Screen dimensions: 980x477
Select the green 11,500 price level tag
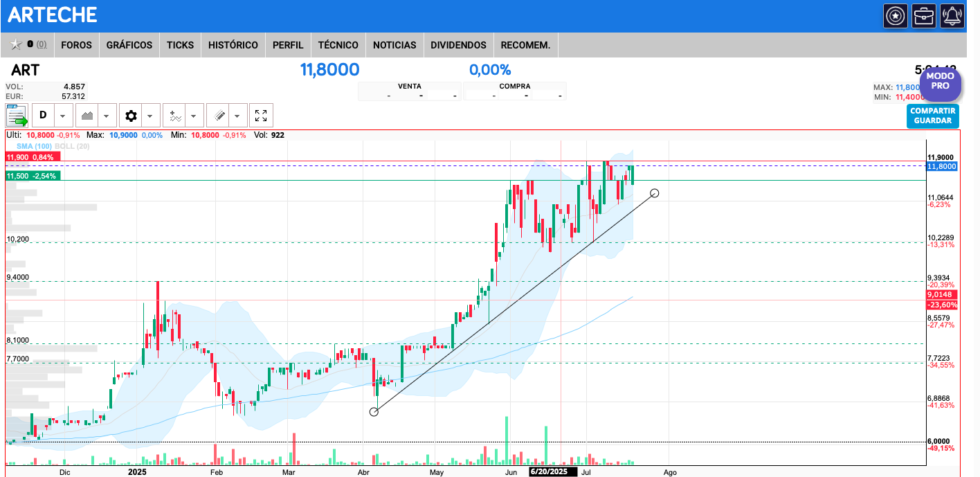click(33, 177)
